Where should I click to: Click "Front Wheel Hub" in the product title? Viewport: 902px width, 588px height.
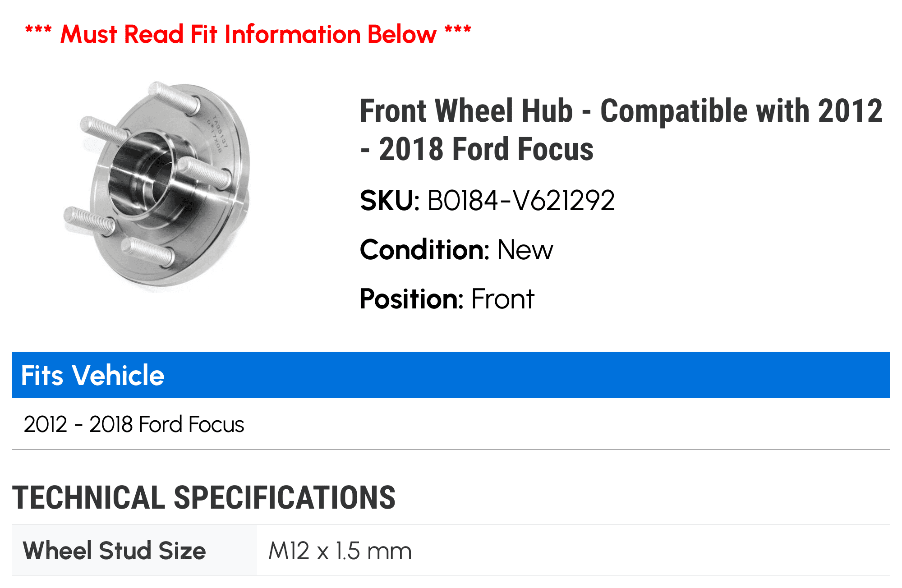(x=466, y=111)
